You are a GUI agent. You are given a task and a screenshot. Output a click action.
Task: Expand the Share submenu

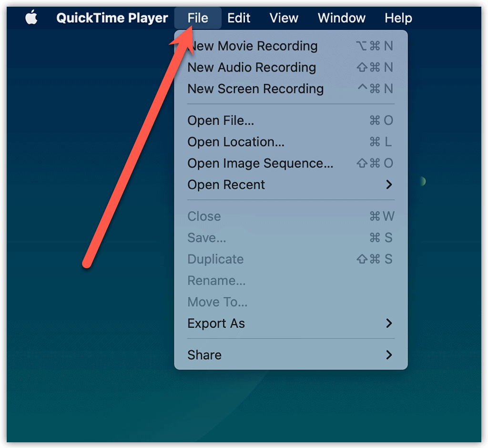204,355
